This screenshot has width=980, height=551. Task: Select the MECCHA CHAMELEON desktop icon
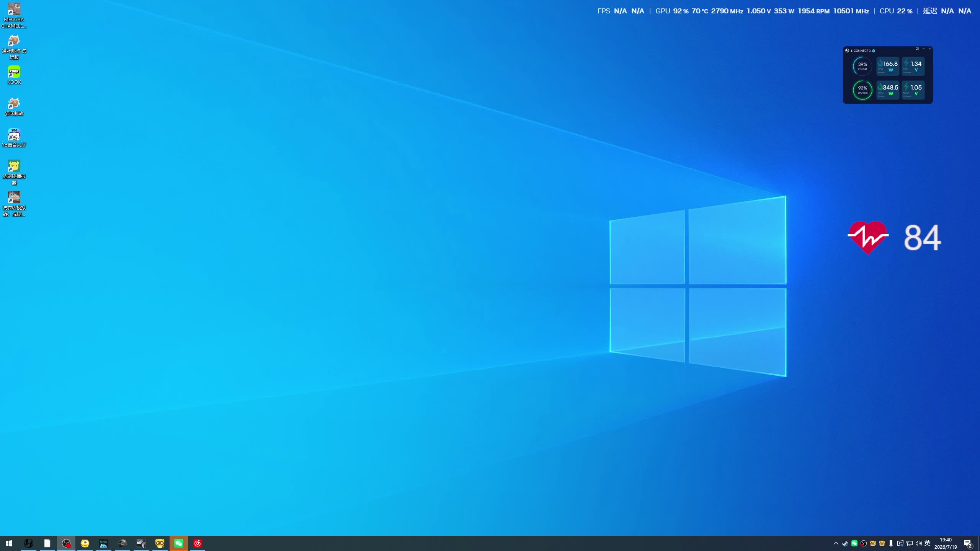click(14, 16)
